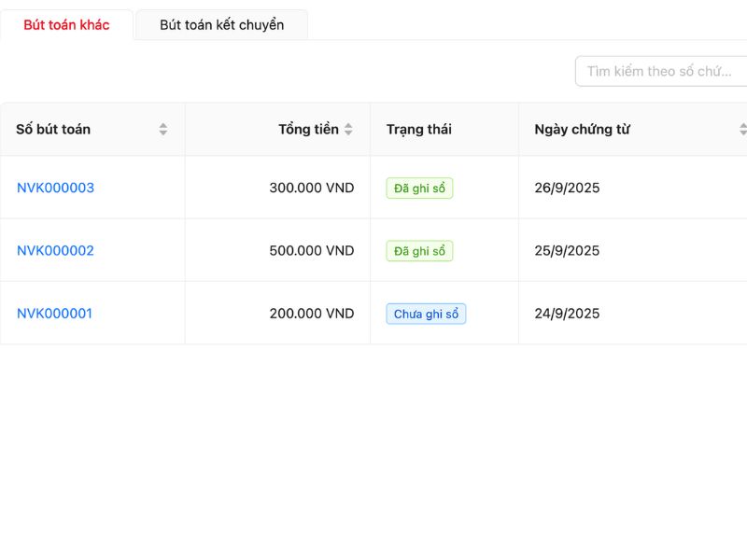
Task: Open entry NVK000003
Action: pos(55,188)
